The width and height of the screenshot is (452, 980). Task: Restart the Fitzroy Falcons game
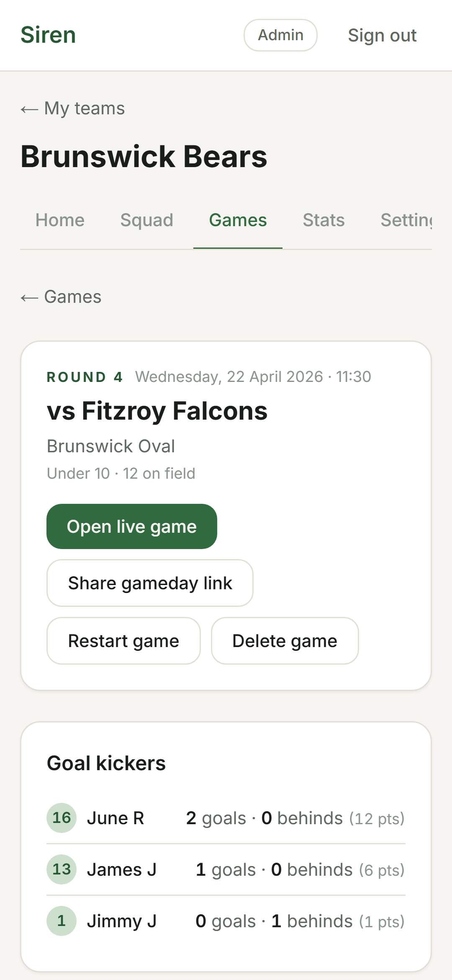[x=123, y=640]
